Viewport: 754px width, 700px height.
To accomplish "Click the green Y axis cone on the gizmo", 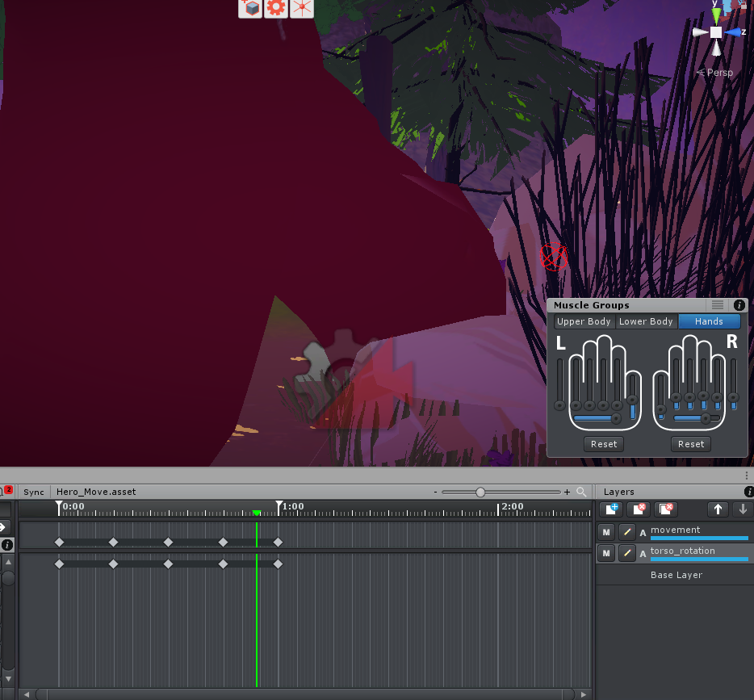I will 716,16.
